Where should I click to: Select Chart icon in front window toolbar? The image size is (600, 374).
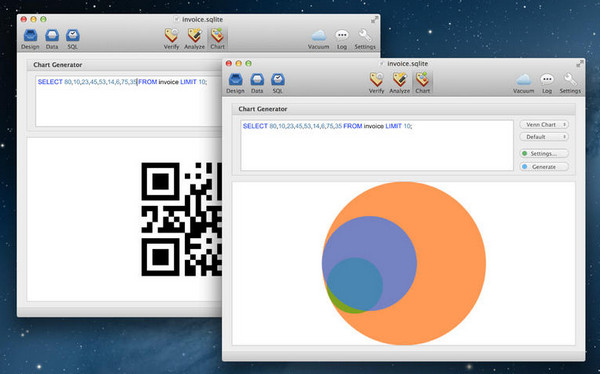[422, 83]
